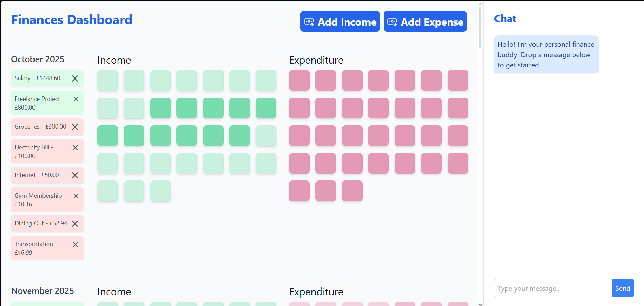Select the Salary income list item
644x306 pixels.
47,78
